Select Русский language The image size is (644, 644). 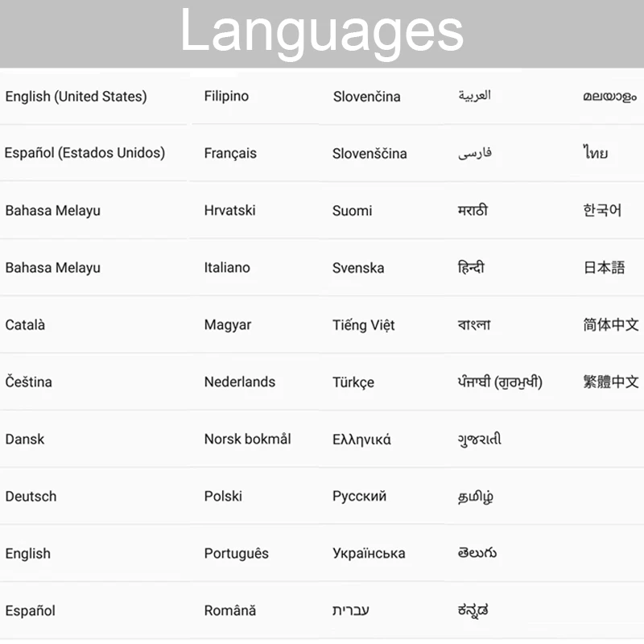(x=359, y=496)
